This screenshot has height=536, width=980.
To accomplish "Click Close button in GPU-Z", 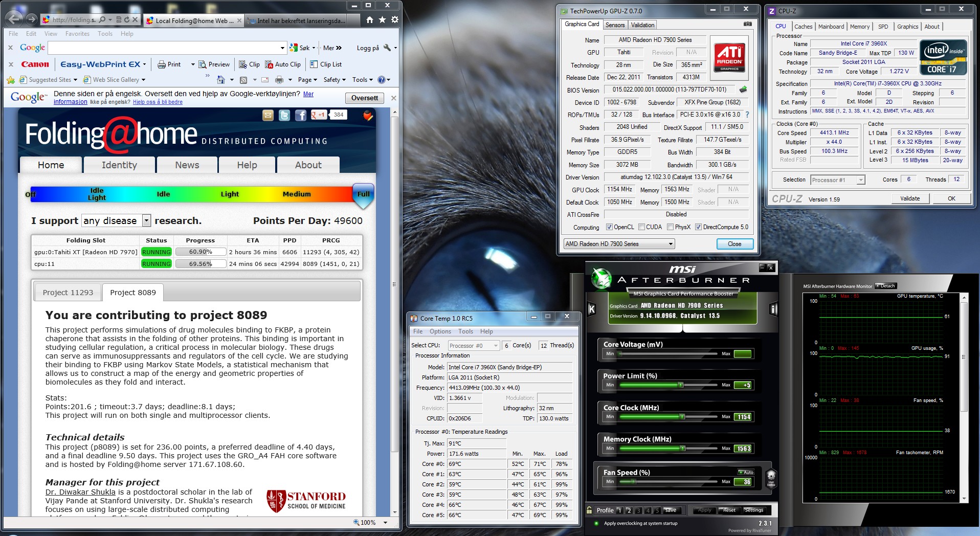I will tap(734, 244).
